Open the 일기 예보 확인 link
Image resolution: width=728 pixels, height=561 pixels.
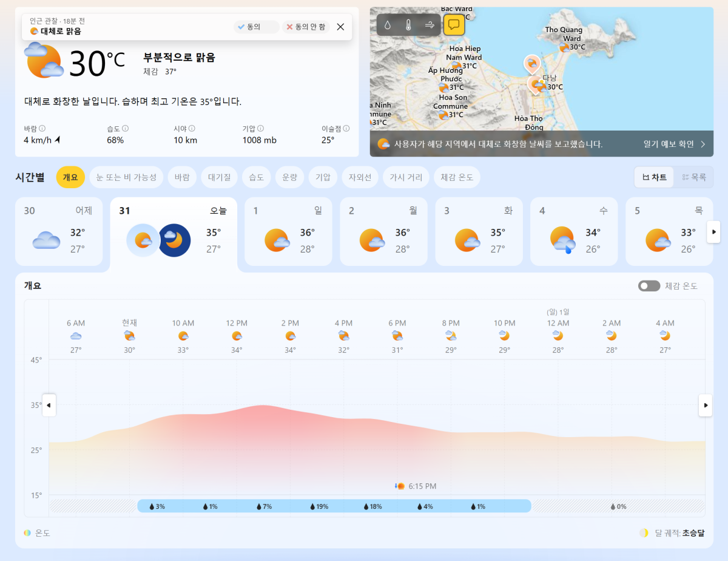(675, 144)
